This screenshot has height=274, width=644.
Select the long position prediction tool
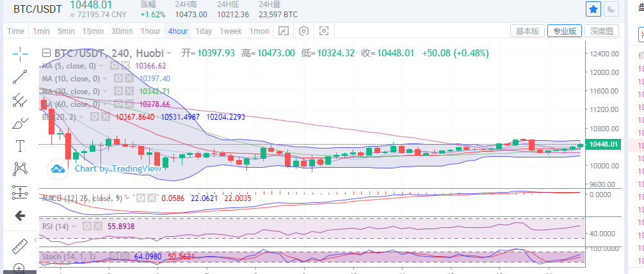point(20,192)
